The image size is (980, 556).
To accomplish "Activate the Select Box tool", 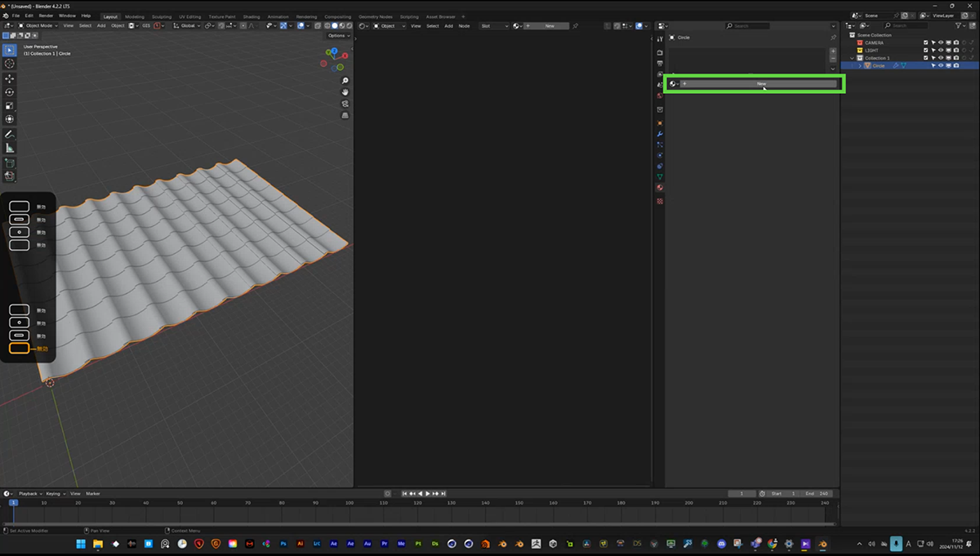I will click(10, 50).
